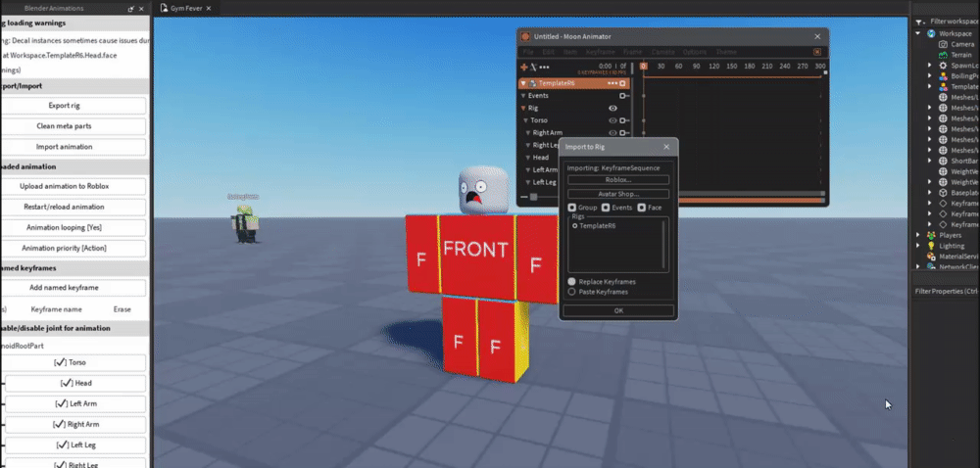Collapse the Torso track arrow
This screenshot has height=468, width=980.
(x=525, y=120)
